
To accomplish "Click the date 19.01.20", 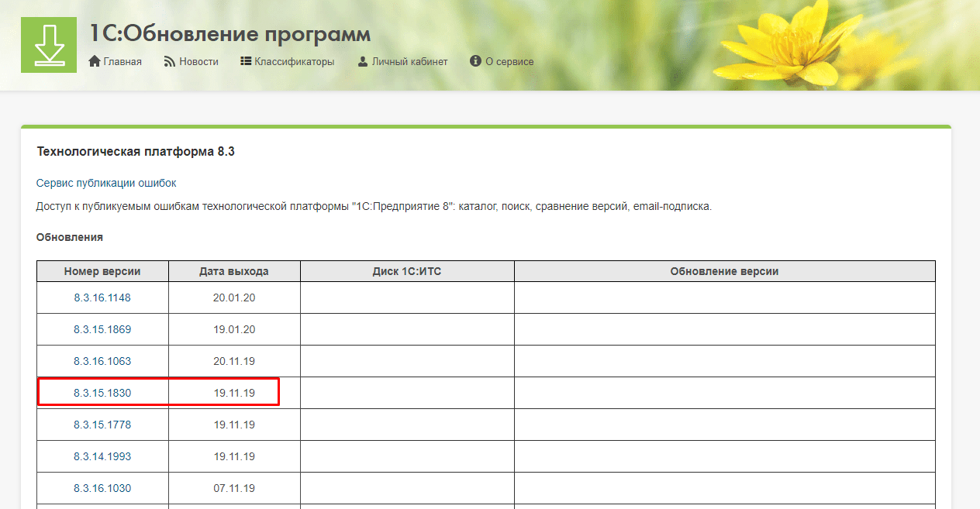I will coord(234,329).
